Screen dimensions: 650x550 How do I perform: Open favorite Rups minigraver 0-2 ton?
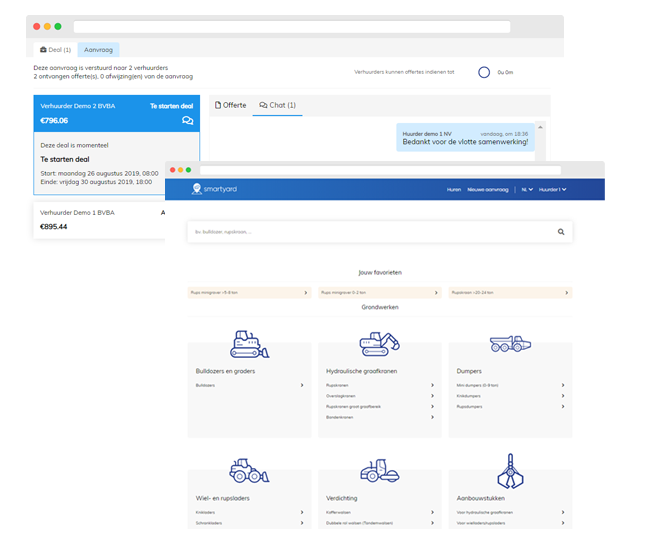click(380, 293)
